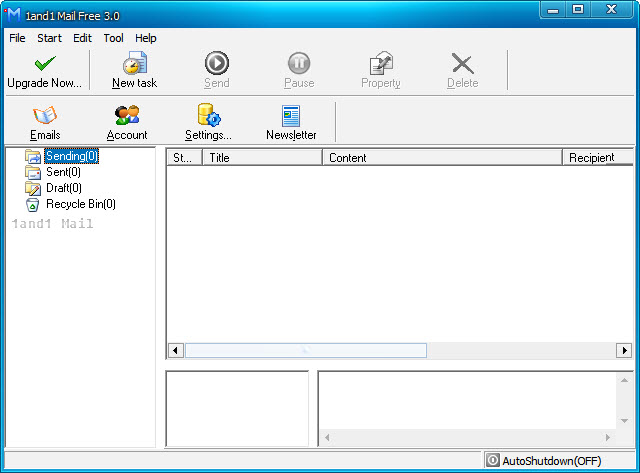Open the Newsletter icon
This screenshot has height=473, width=640.
291,116
